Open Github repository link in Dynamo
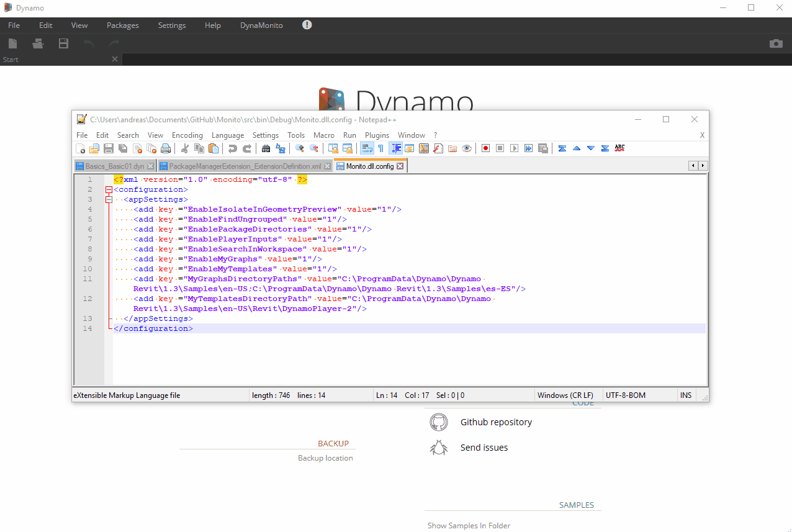Viewport: 792px width, 532px height. click(496, 422)
